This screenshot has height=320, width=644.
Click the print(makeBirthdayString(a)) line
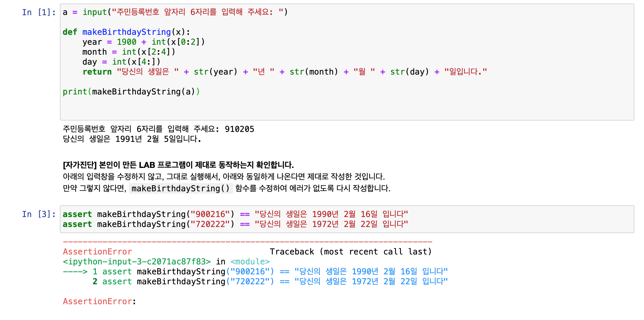coord(131,92)
